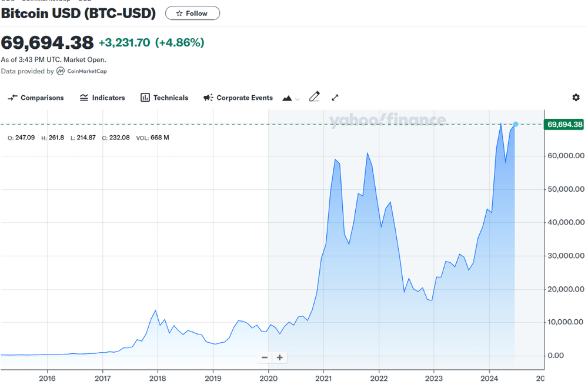Screen dimensions: 588x388
Task: Open the Indicators menu
Action: [102, 98]
